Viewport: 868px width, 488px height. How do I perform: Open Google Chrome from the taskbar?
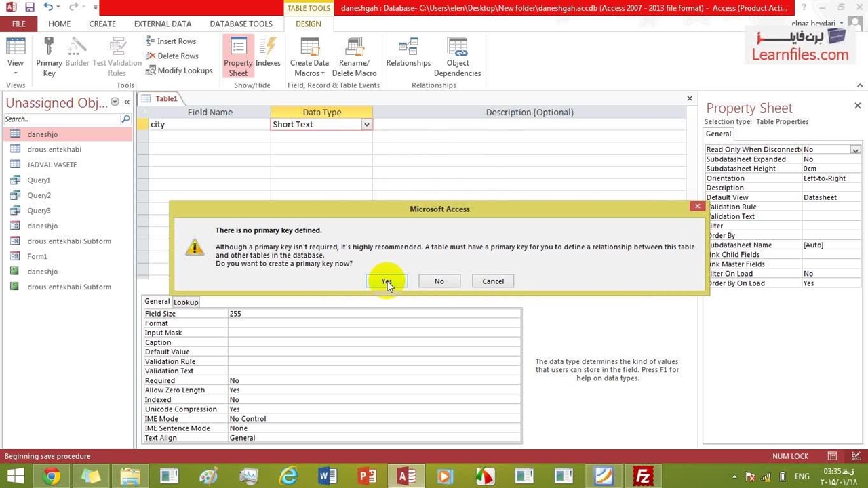pyautogui.click(x=52, y=476)
